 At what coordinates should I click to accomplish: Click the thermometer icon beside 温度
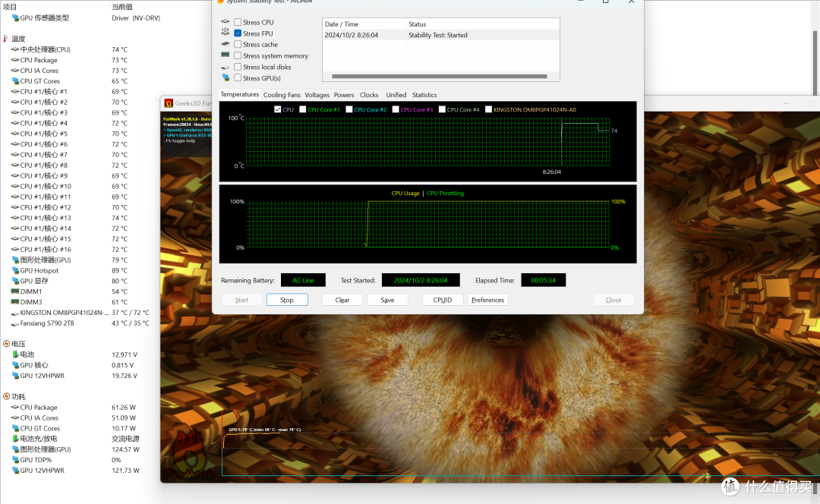[x=6, y=39]
